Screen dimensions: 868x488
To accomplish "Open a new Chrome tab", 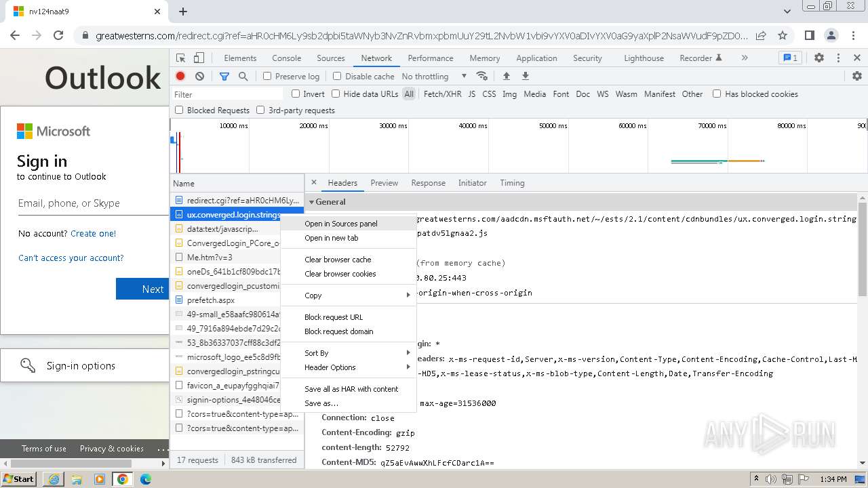I will 183,12.
